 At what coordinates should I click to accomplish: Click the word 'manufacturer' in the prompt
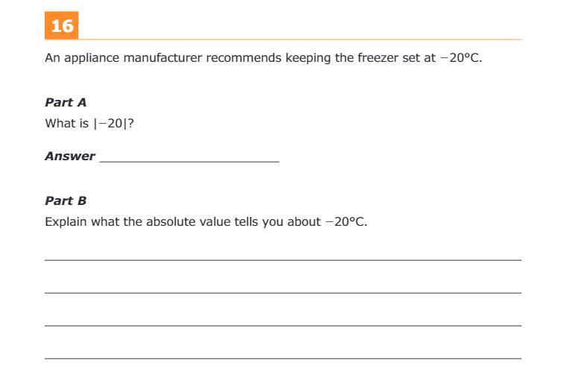pyautogui.click(x=162, y=58)
